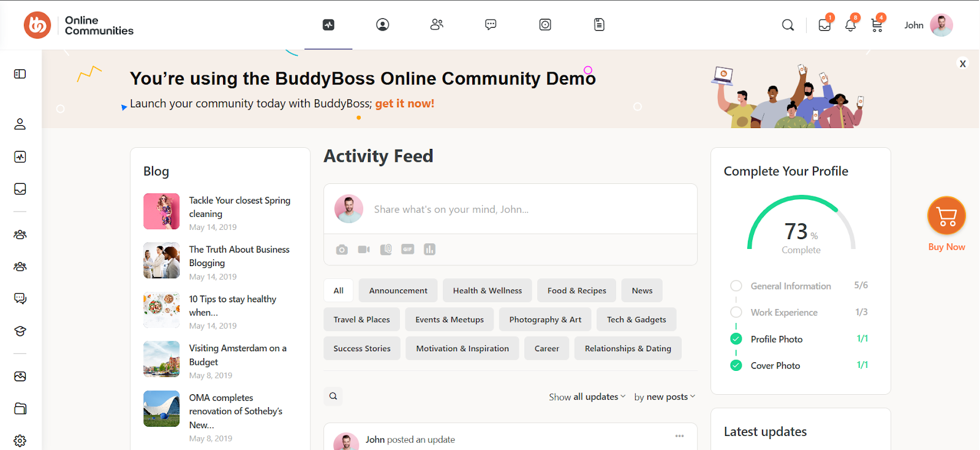Image resolution: width=980 pixels, height=450 pixels.
Task: Open the folder icon in left sidebar
Action: click(x=20, y=409)
